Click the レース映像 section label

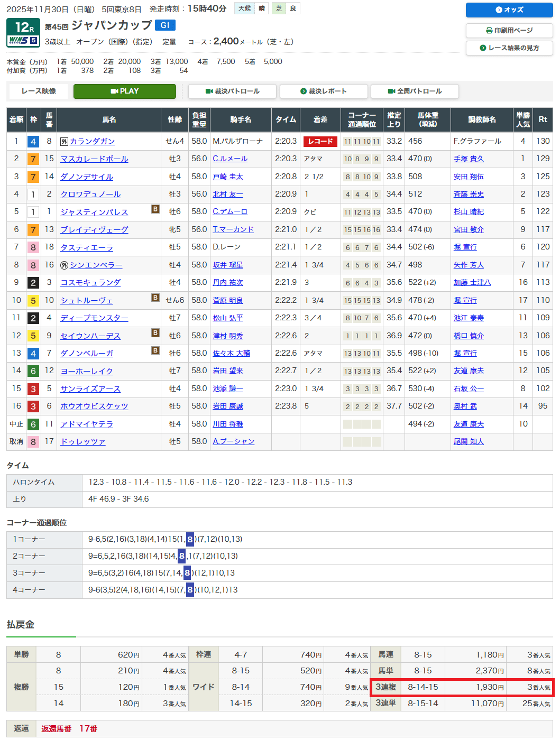[39, 91]
